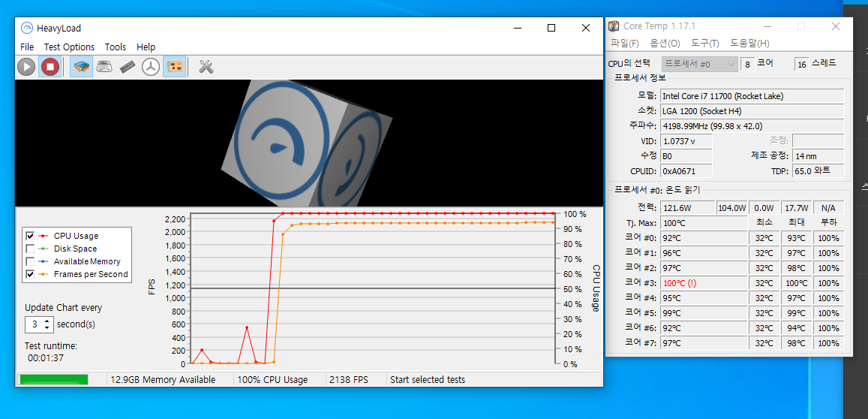Screen dimensions: 868x419
Task: Open Core Temp 도움말(H) menu
Action: pos(749,44)
